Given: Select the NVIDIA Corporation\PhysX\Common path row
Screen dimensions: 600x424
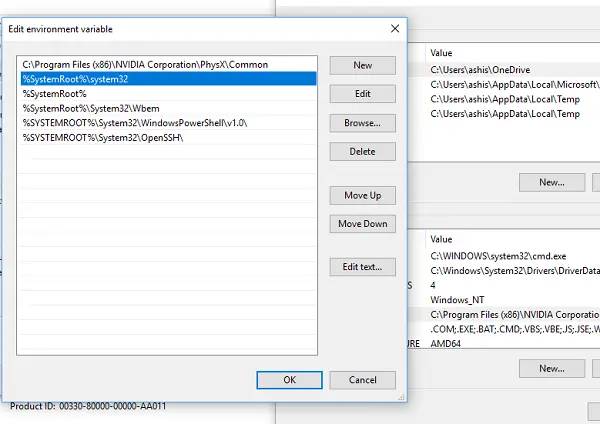Looking at the screenshot, I should (168, 64).
